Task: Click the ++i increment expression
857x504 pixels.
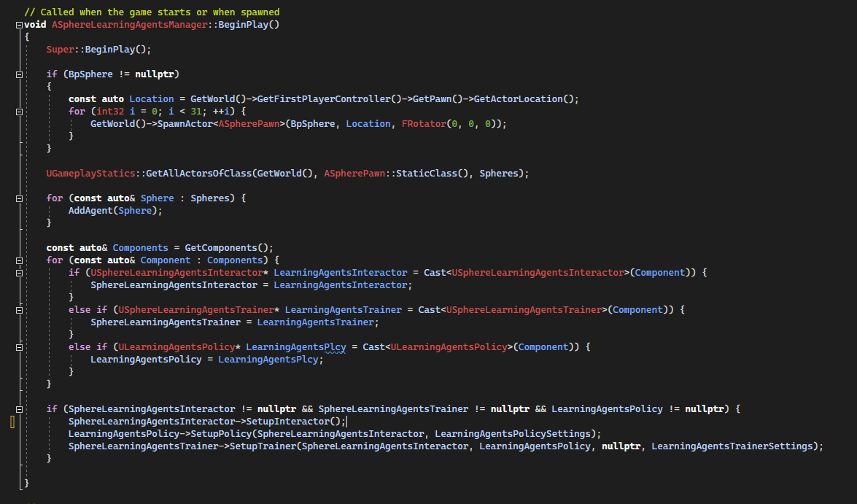Action: click(221, 111)
